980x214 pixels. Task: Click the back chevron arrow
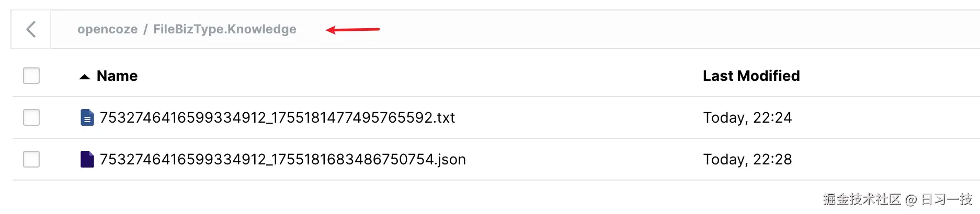tap(31, 29)
